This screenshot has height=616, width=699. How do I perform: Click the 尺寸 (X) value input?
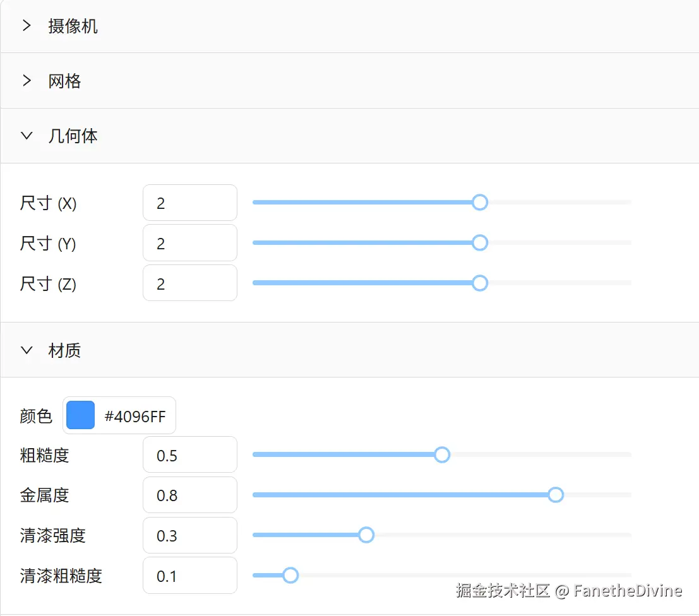coord(190,203)
